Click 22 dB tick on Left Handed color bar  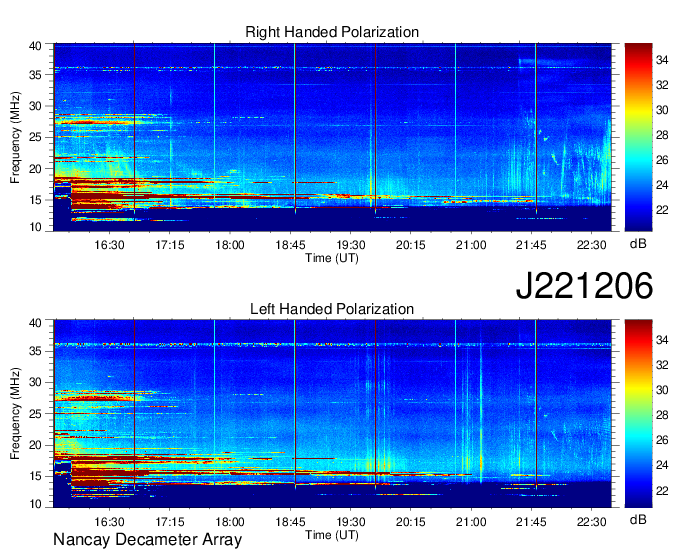point(662,490)
